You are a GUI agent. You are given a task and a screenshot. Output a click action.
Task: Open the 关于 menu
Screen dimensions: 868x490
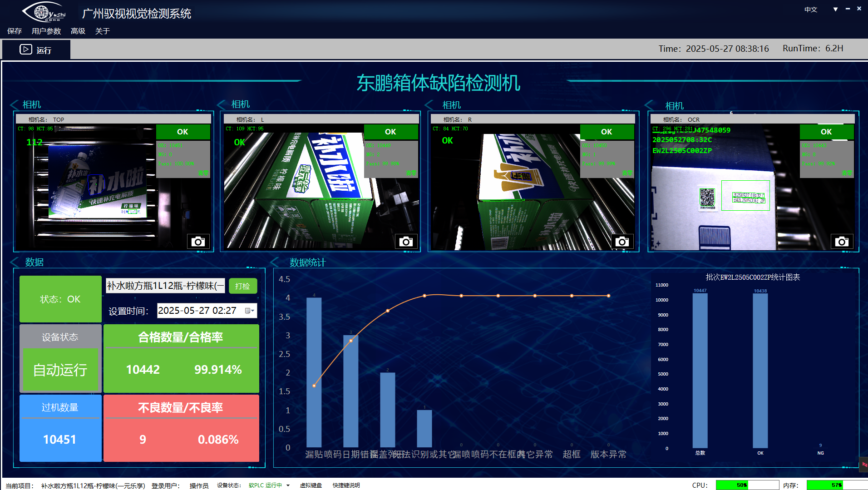pyautogui.click(x=102, y=31)
